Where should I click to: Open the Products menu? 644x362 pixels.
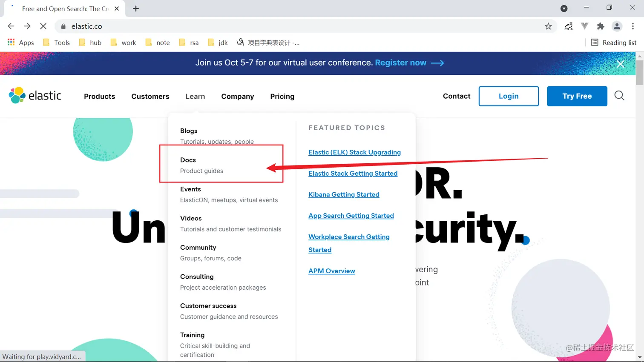tap(99, 96)
